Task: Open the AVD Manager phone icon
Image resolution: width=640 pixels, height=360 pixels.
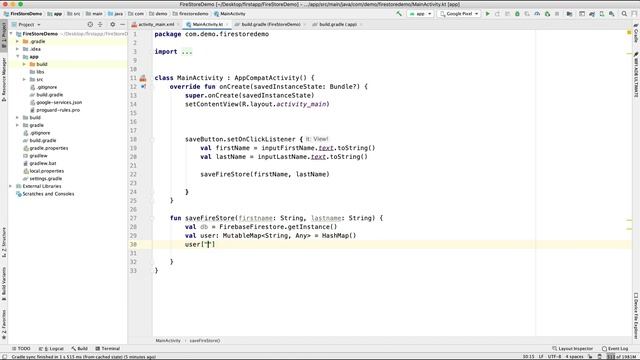Action: click(602, 13)
